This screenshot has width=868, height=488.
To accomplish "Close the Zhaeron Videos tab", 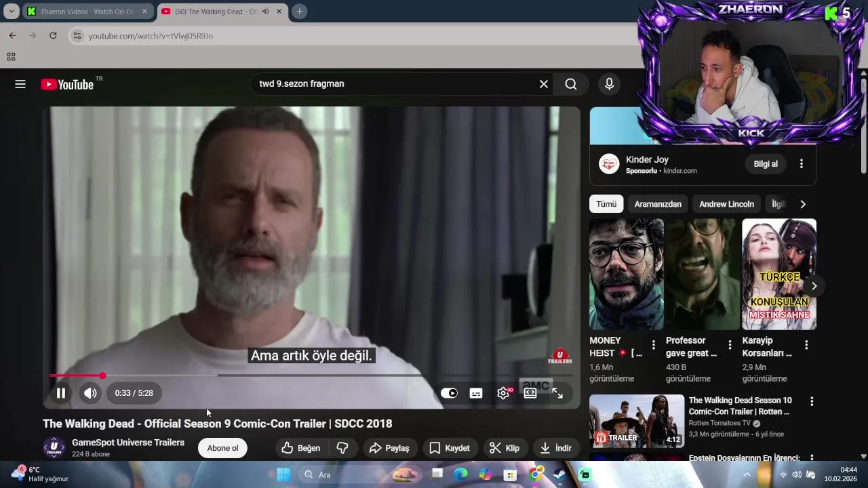I will (x=144, y=12).
